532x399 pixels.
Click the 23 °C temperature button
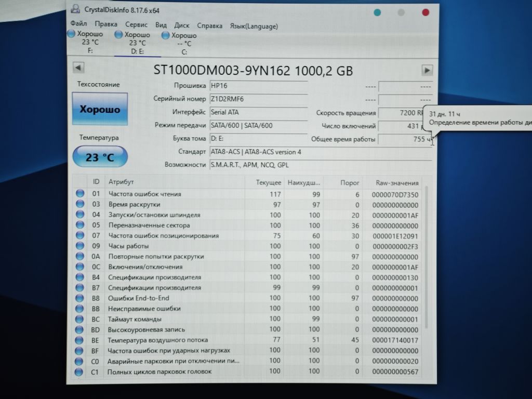point(100,157)
